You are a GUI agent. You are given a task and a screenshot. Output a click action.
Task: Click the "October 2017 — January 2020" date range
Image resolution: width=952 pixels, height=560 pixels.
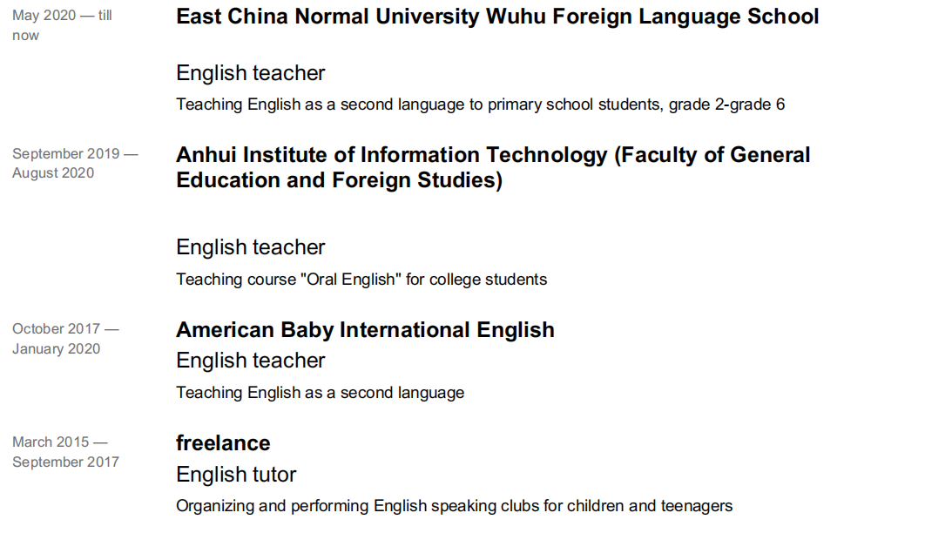point(65,339)
